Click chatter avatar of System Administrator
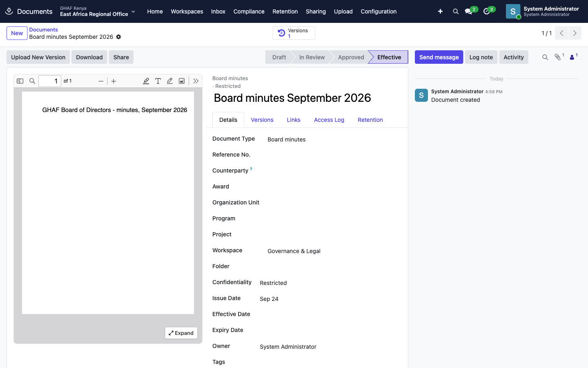 [x=421, y=95]
